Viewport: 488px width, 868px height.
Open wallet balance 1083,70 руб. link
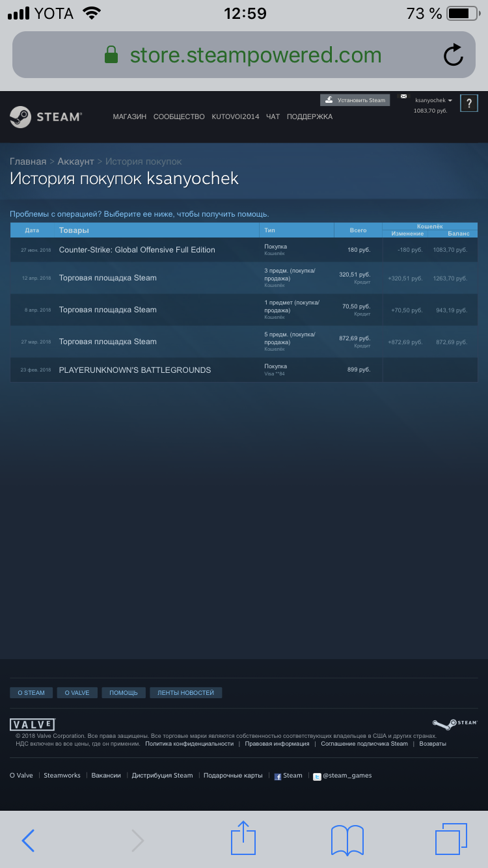click(431, 111)
